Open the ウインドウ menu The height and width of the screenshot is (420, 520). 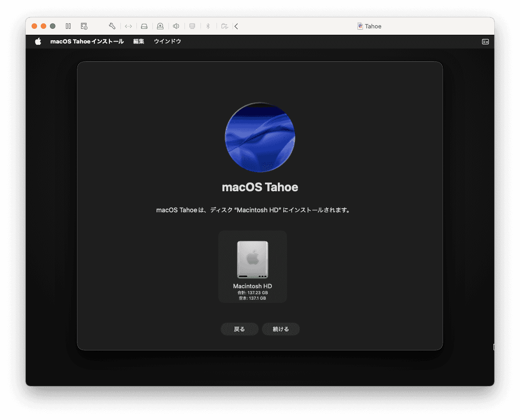[x=168, y=42]
